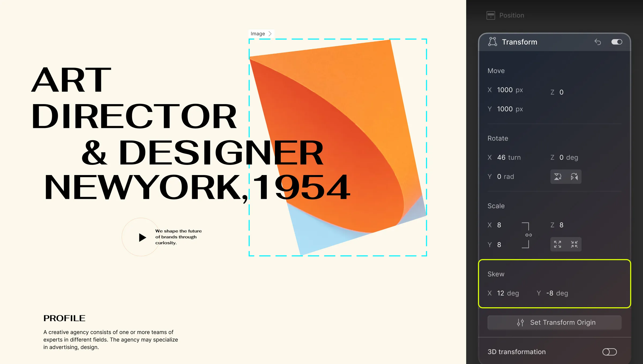
Task: Click the play button in the circle
Action: (x=143, y=237)
